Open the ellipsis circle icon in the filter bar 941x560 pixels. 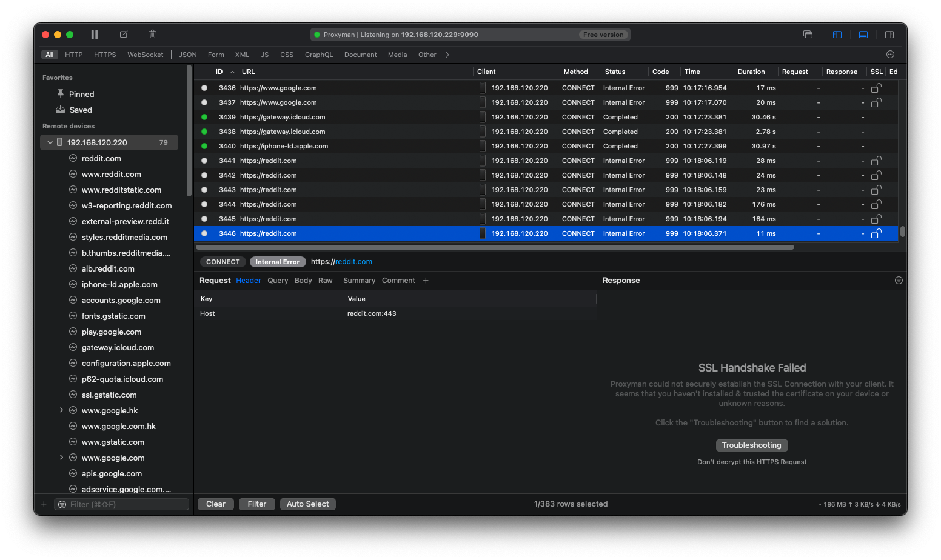pyautogui.click(x=890, y=54)
